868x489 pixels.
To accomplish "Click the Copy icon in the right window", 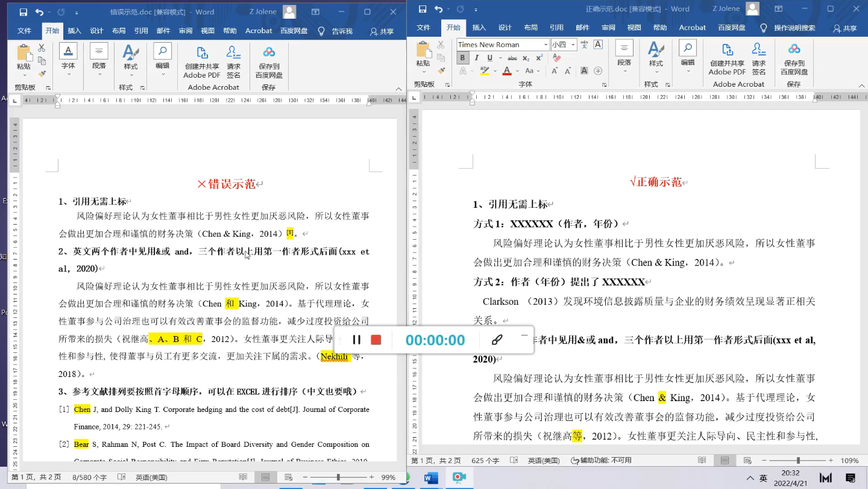I will coord(441,58).
